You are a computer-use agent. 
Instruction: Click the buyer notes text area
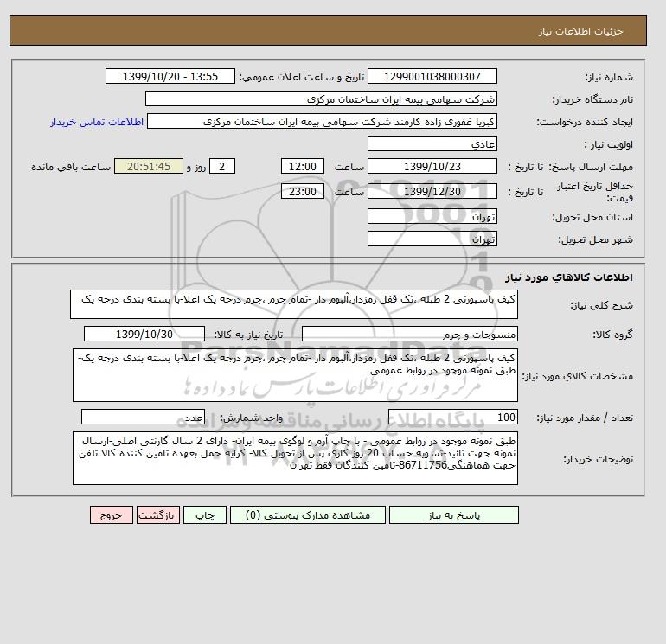(x=295, y=458)
